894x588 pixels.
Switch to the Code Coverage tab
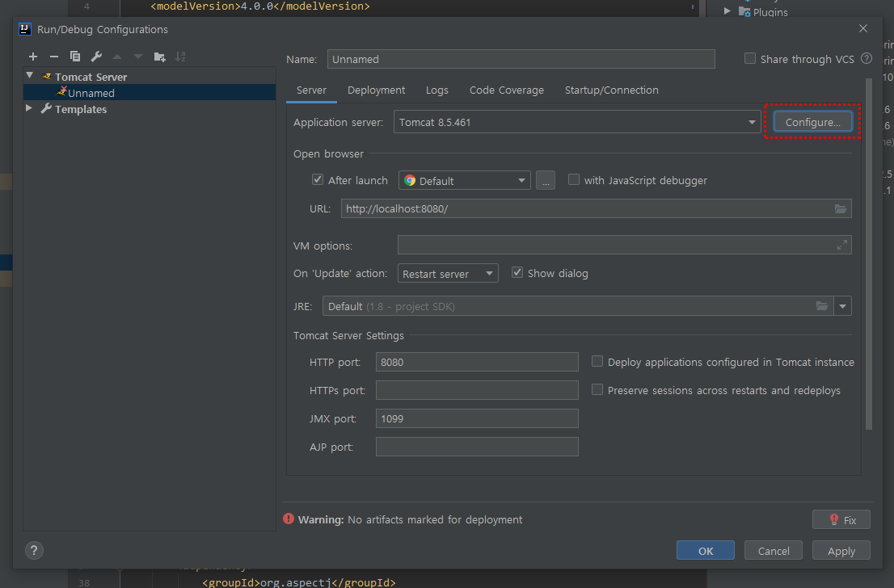pos(506,90)
